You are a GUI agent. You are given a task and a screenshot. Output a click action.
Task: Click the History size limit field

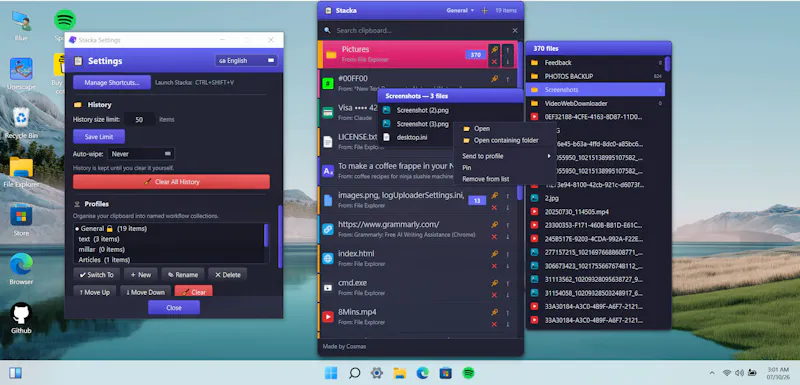point(139,120)
